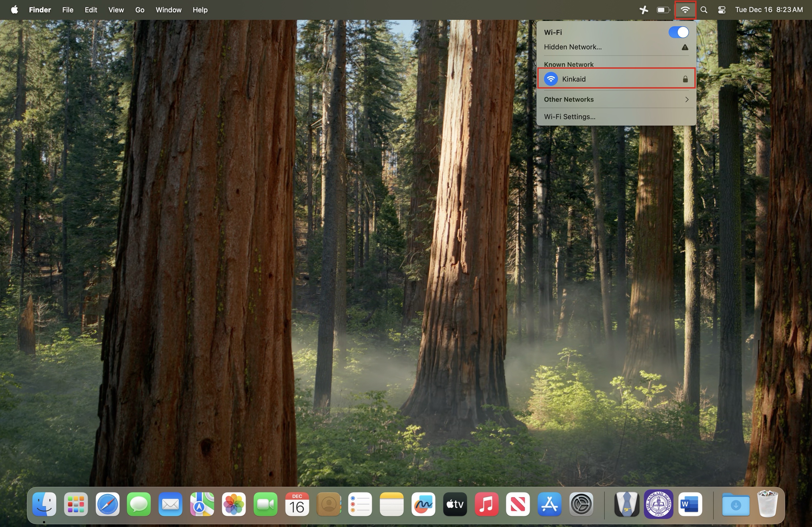The width and height of the screenshot is (812, 527).
Task: Choose the Hidden Network option
Action: click(572, 47)
